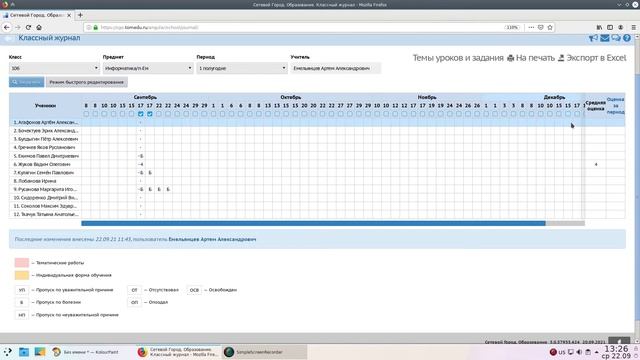The image size is (640, 360).
Task: Open the file manager taskbar icon
Action: 24,352
